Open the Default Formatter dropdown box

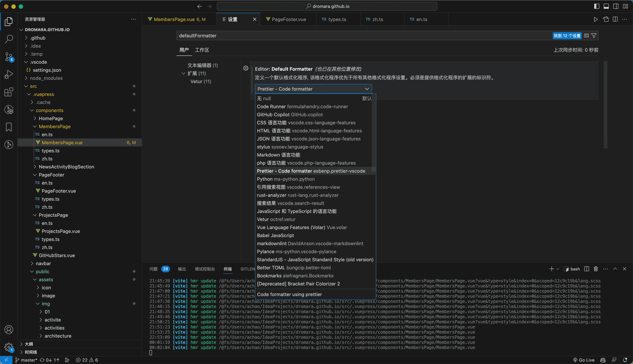click(x=313, y=89)
